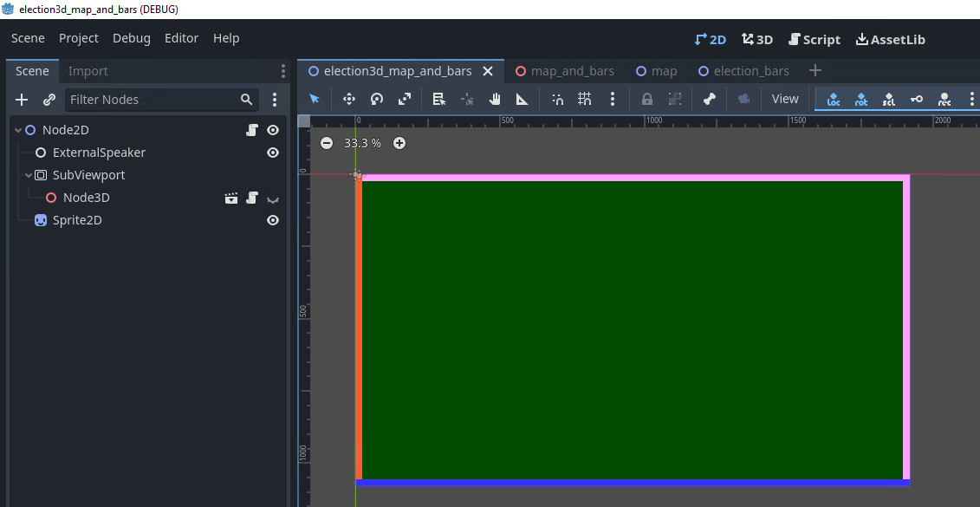Switch to map_and_bars scene tab
The height and width of the screenshot is (507, 980).
pyautogui.click(x=565, y=71)
